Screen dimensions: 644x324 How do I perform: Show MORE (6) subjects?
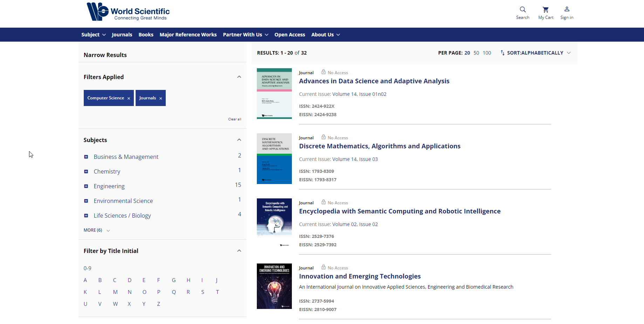pos(97,230)
